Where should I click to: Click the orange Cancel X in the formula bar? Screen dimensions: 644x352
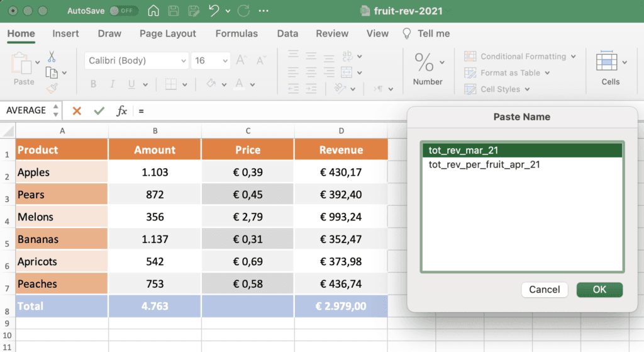tap(77, 111)
